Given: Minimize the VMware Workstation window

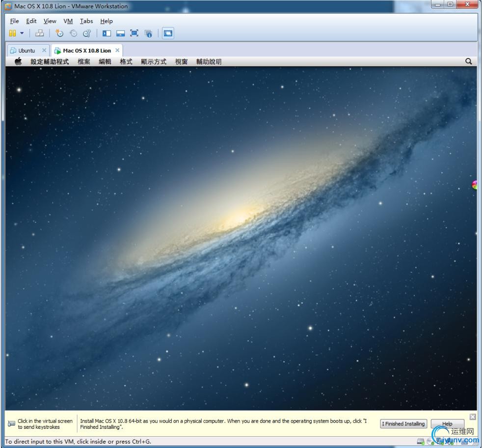Looking at the screenshot, I should pyautogui.click(x=438, y=4).
